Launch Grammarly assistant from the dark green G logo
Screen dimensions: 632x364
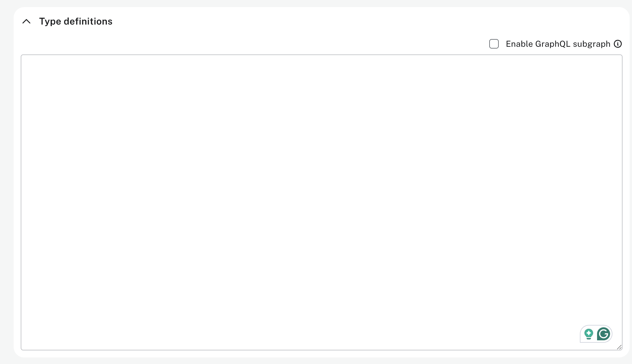[x=603, y=334]
